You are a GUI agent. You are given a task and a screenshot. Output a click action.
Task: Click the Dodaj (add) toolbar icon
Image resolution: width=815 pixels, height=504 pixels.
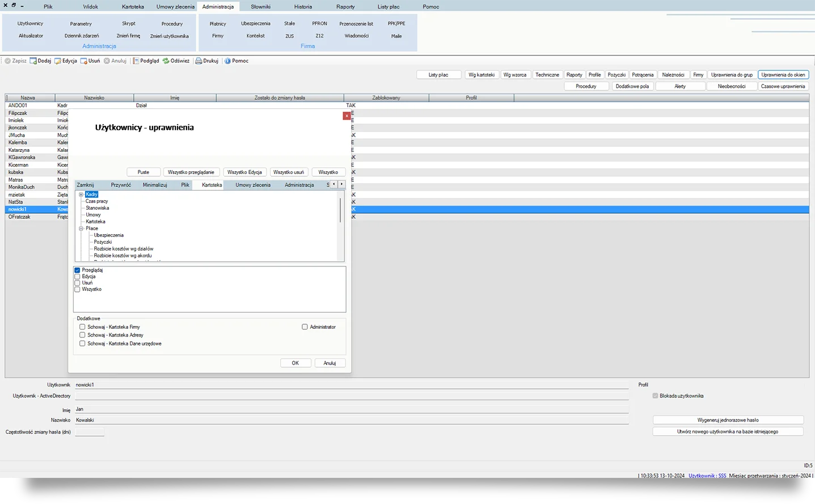coord(33,61)
